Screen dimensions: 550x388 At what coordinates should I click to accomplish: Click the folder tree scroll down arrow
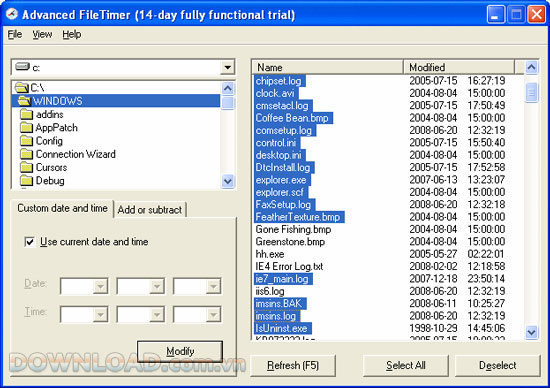[x=228, y=181]
